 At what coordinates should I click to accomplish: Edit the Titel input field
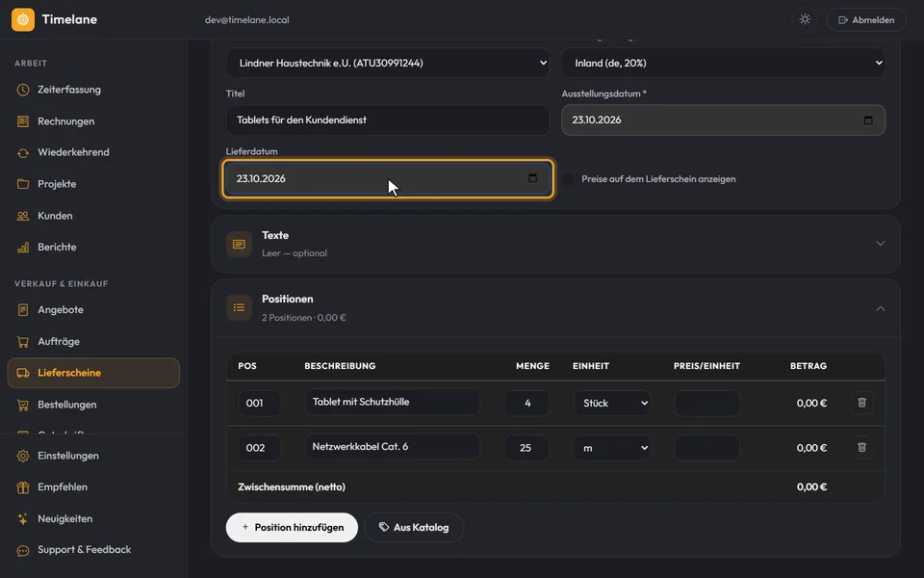[388, 120]
